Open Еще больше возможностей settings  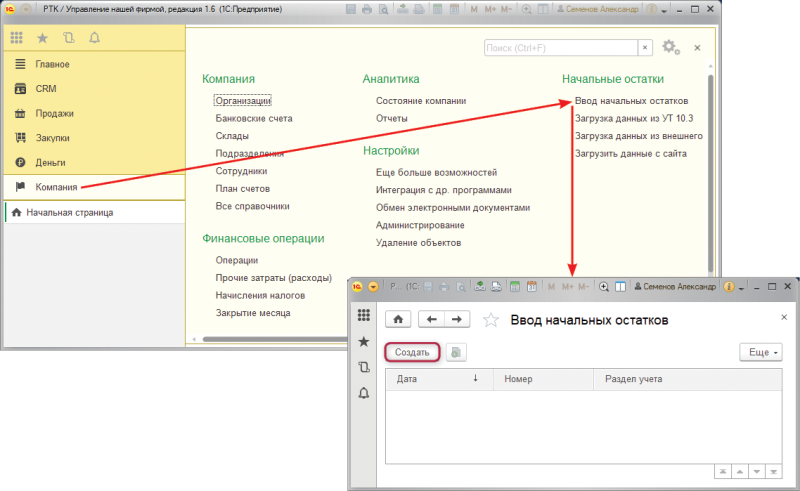pyautogui.click(x=436, y=173)
